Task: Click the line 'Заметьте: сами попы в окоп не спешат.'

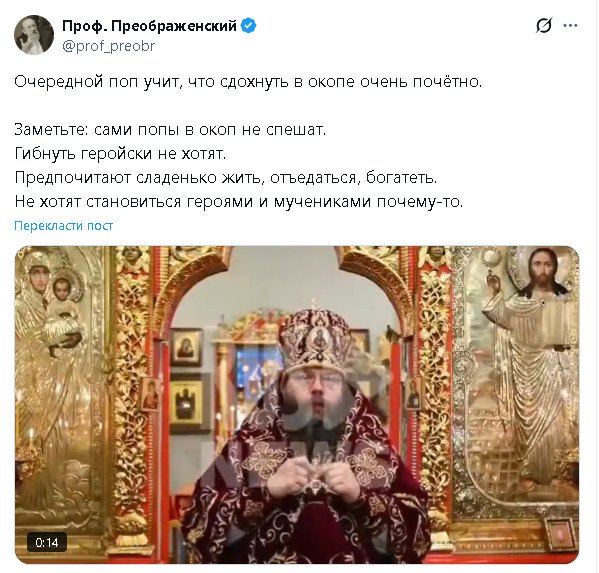Action: 170,129
